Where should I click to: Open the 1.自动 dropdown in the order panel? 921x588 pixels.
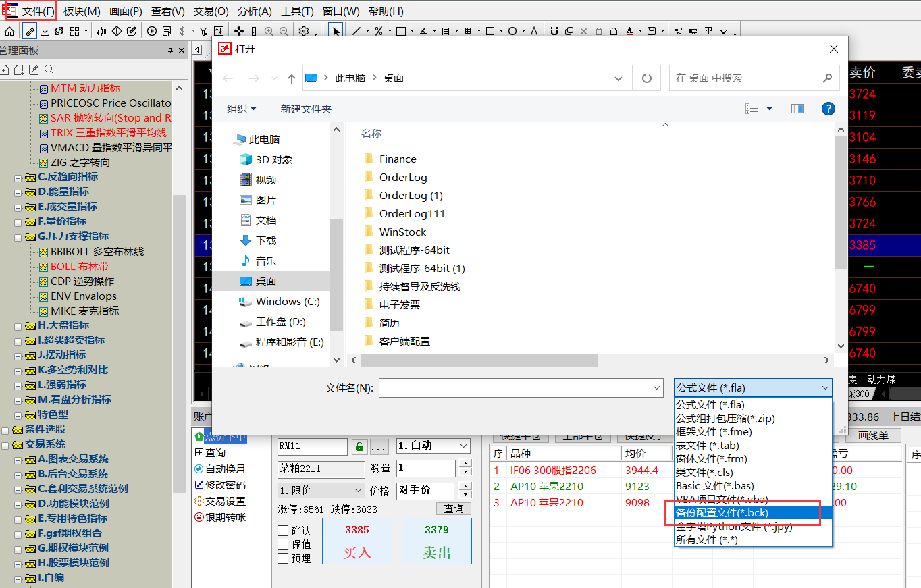[x=433, y=446]
